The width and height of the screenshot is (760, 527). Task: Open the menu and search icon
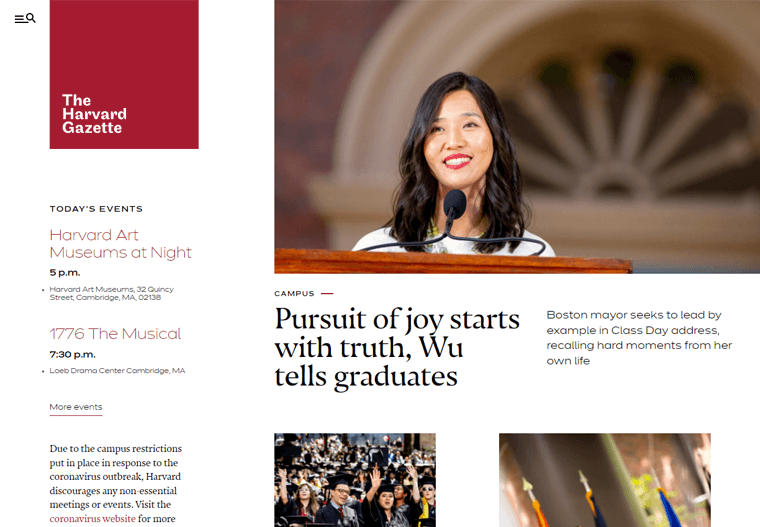pos(25,18)
